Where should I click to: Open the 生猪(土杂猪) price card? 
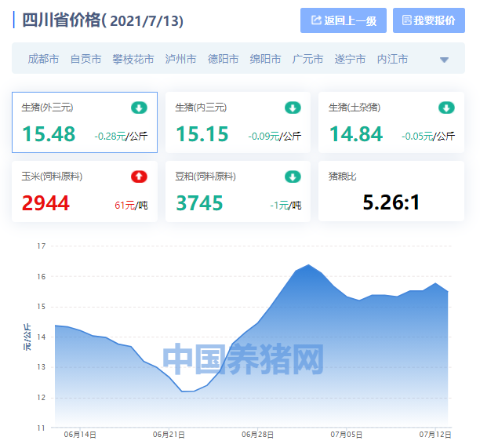(x=391, y=122)
